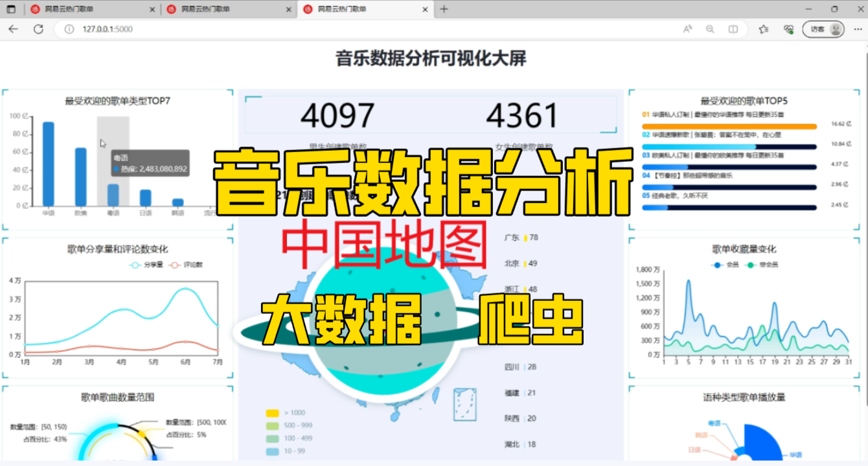The image size is (868, 466).
Task: Click the 语种类型歌单播放量 chart title
Action: (744, 397)
